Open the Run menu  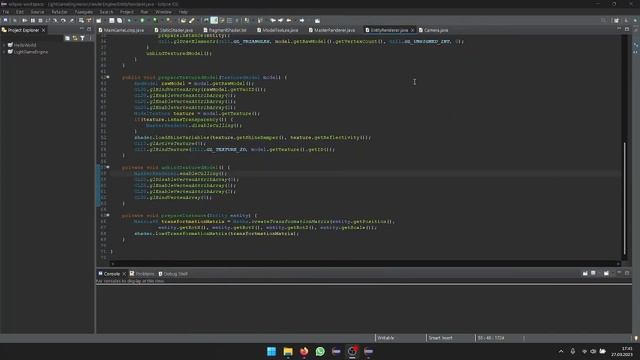tap(144, 12)
